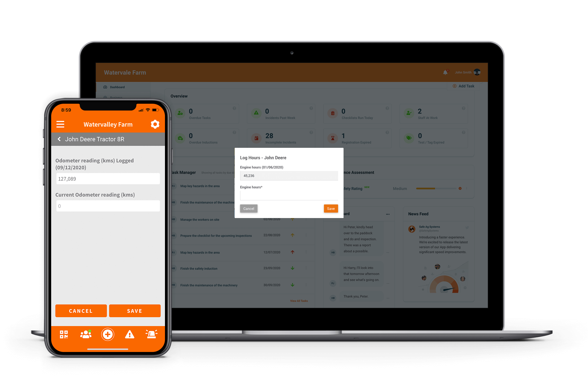This screenshot has height=392, width=588.
Task: Click Save button in Log Hours dialog
Action: (x=331, y=208)
